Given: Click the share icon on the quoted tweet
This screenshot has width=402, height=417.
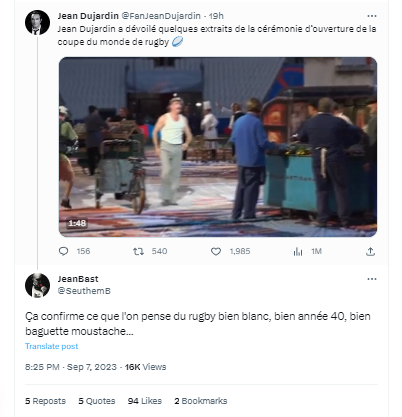Looking at the screenshot, I should pyautogui.click(x=370, y=252).
